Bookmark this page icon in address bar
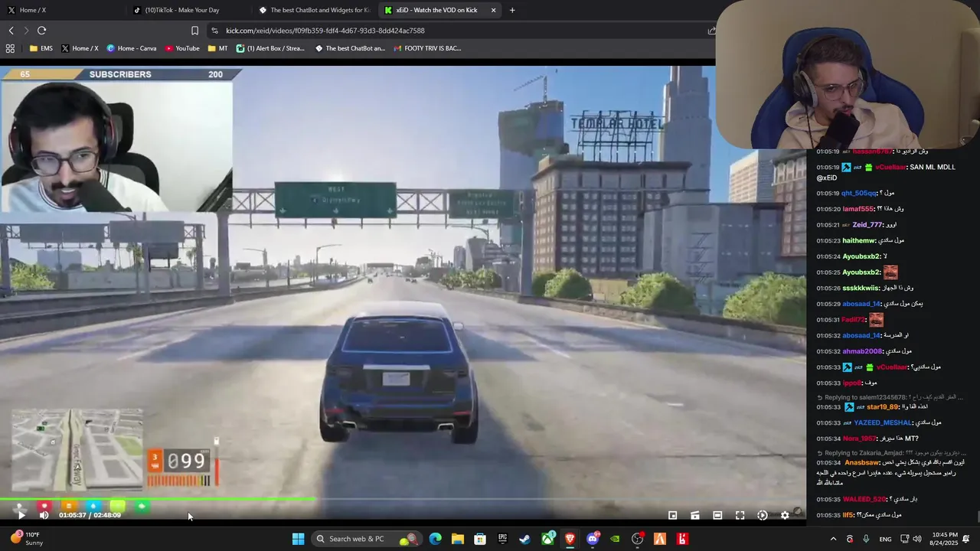 coord(194,31)
